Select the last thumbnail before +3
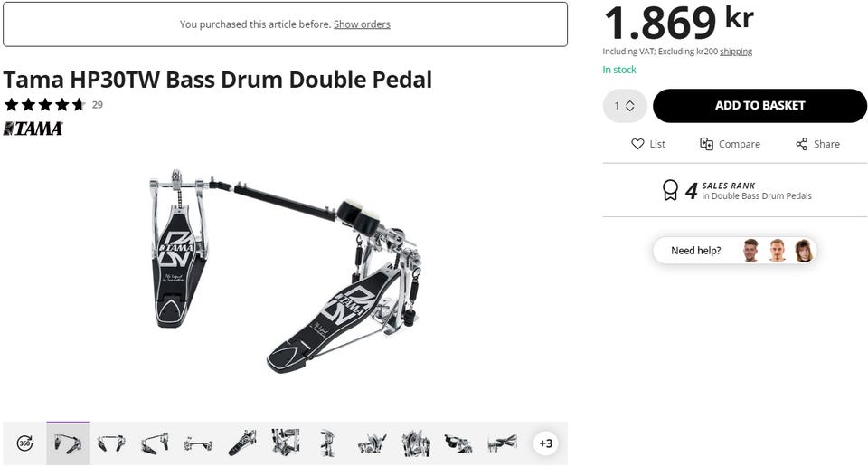The height and width of the screenshot is (467, 868). pyautogui.click(x=502, y=443)
